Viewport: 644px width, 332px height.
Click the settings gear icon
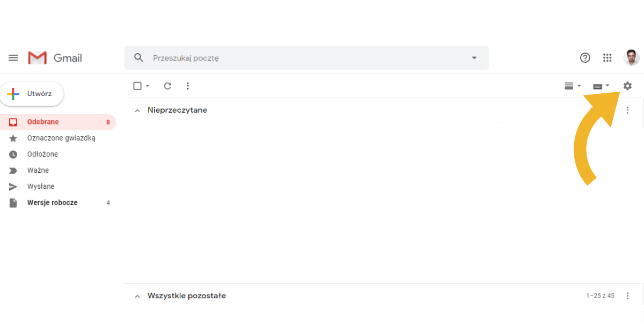pyautogui.click(x=627, y=86)
